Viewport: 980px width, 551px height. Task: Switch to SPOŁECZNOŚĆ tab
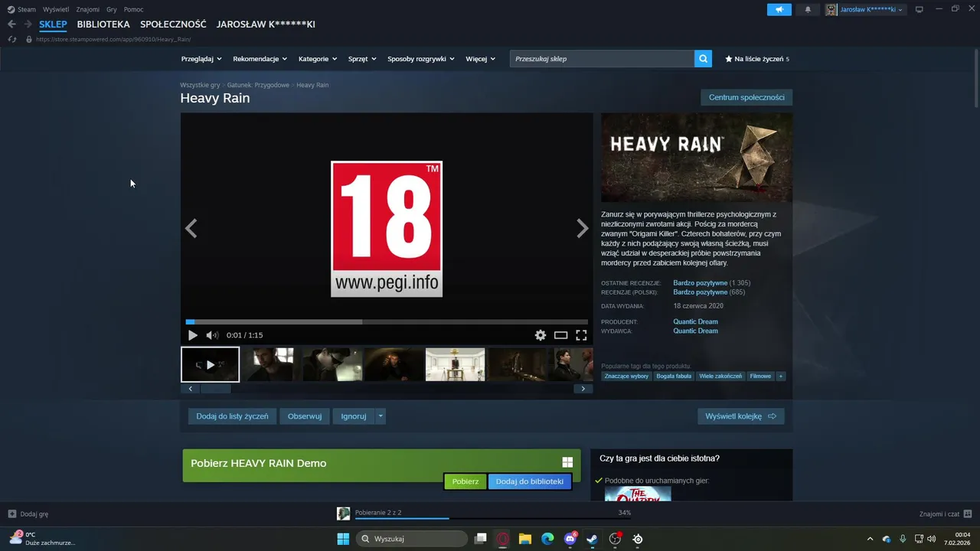pyautogui.click(x=173, y=24)
